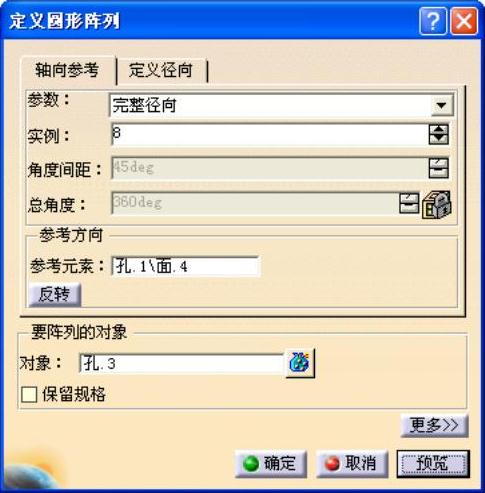Click the 实例 number input field
The image size is (485, 493).
pyautogui.click(x=270, y=134)
